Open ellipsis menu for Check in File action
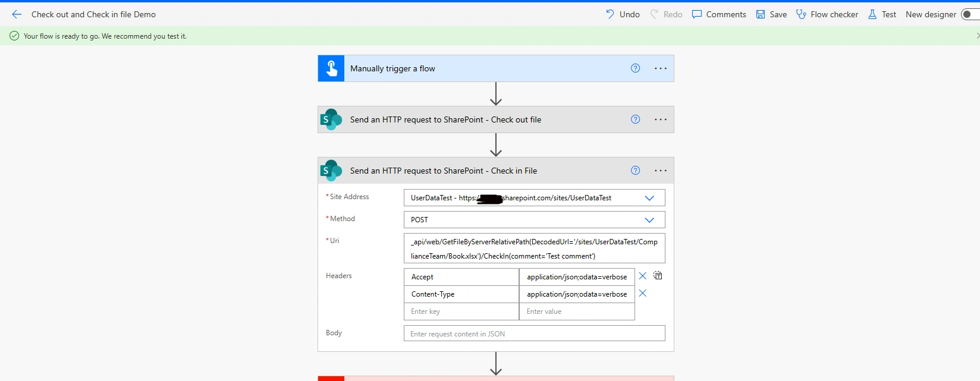 pyautogui.click(x=661, y=171)
